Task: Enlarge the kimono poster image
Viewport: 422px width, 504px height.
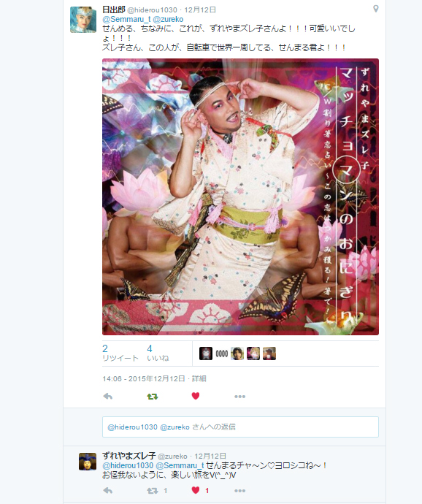Action: pos(240,196)
